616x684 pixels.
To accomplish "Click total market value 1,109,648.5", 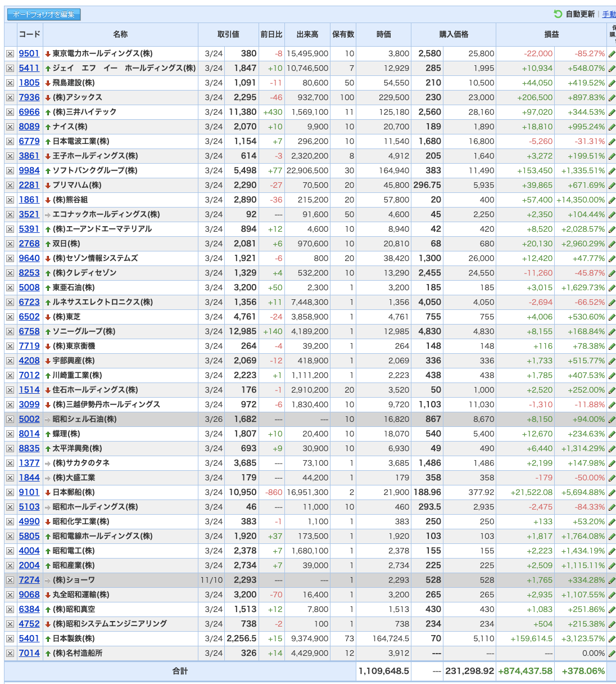I will pos(384,671).
